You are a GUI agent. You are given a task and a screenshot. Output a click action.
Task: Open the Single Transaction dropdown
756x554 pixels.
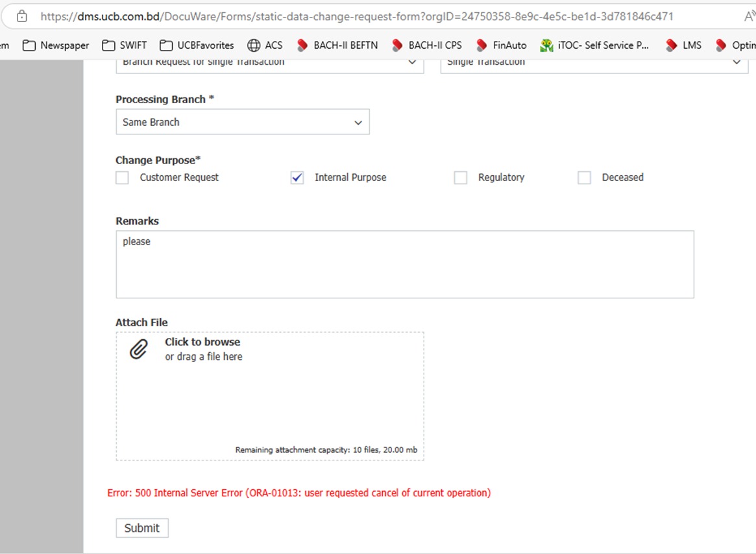[x=594, y=64]
